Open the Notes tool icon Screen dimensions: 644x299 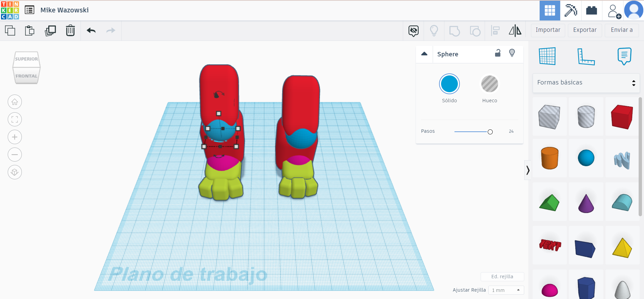tap(624, 56)
